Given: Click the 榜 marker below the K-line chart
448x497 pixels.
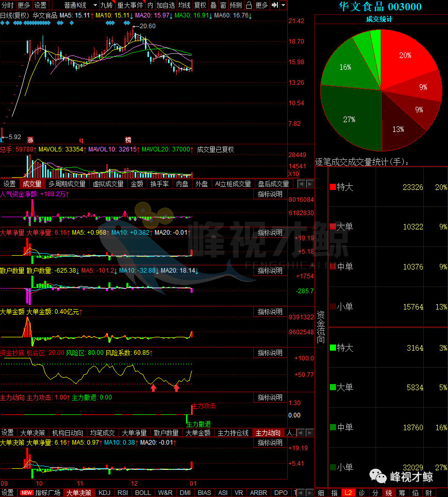Looking at the screenshot, I should click(128, 140).
